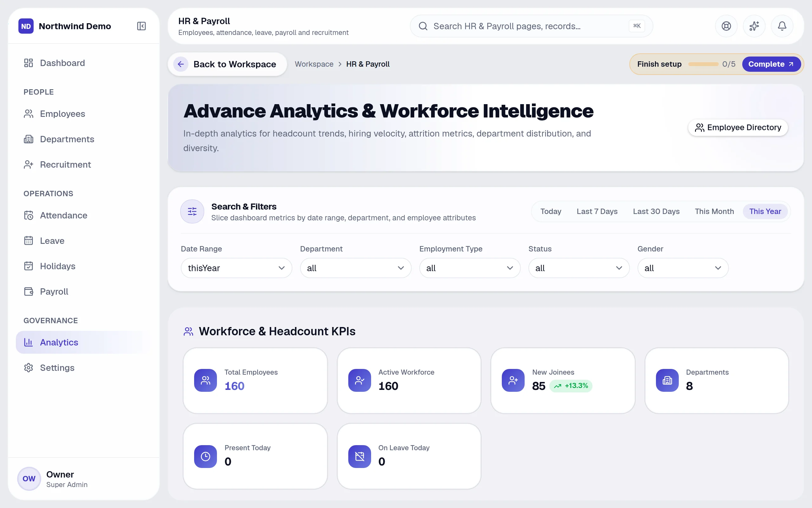Go to Employees in the sidebar
This screenshot has width=812, height=508.
tap(83, 114)
